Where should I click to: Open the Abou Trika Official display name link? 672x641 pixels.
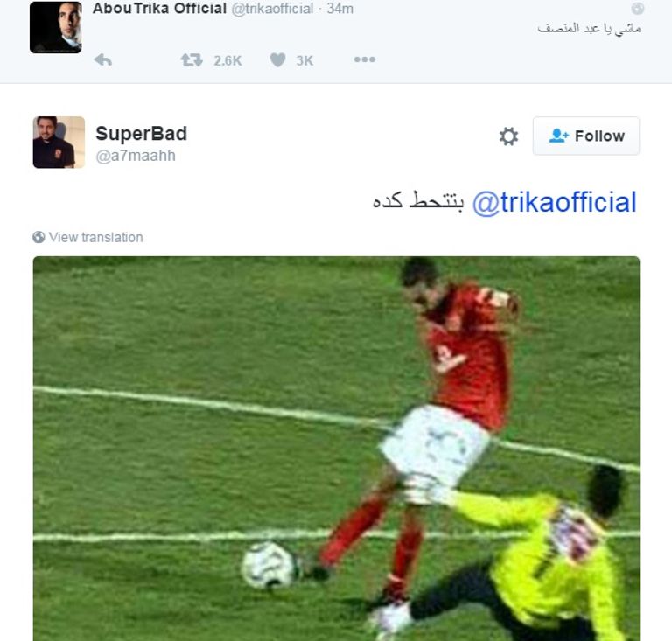point(159,9)
